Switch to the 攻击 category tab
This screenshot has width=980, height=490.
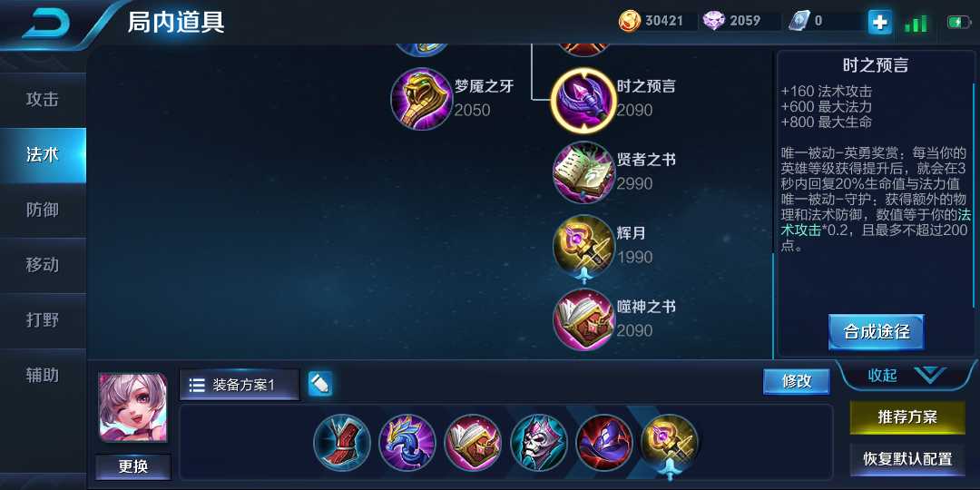pyautogui.click(x=43, y=100)
